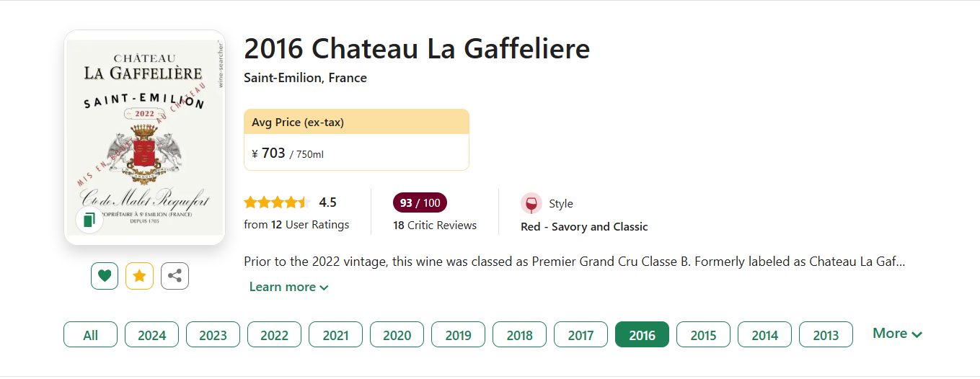Click the Avg Price box
This screenshot has height=379, width=980.
click(356, 141)
